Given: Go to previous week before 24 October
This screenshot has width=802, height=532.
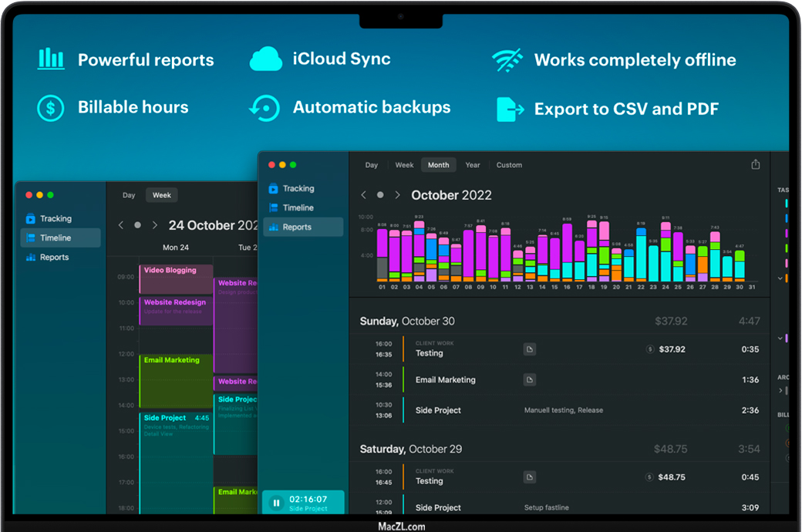Looking at the screenshot, I should [x=121, y=225].
